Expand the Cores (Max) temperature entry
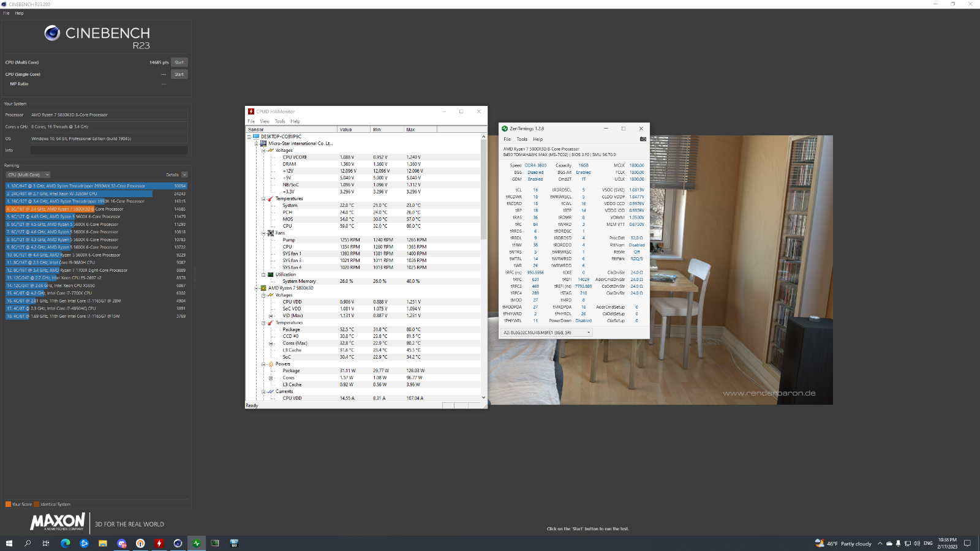The height and width of the screenshot is (551, 980). 271,343
